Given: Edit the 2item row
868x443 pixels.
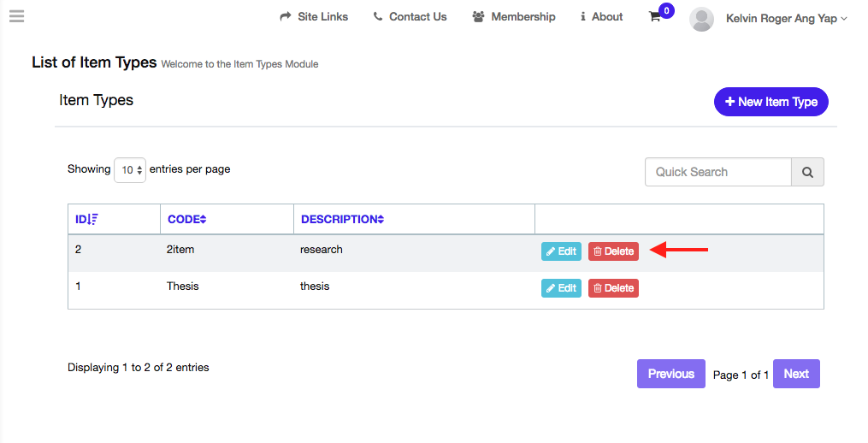Looking at the screenshot, I should (561, 251).
